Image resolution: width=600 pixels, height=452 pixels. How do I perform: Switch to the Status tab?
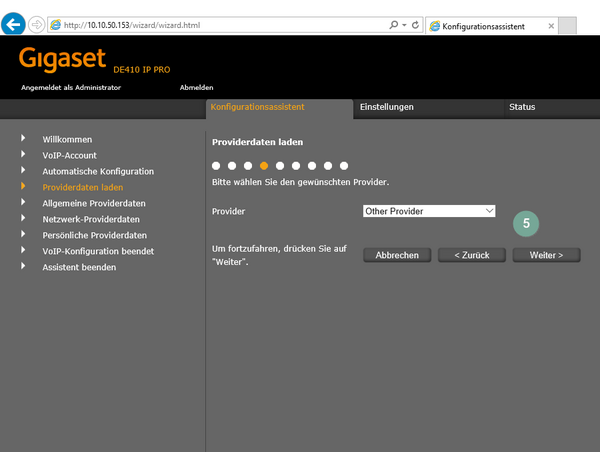[x=522, y=107]
